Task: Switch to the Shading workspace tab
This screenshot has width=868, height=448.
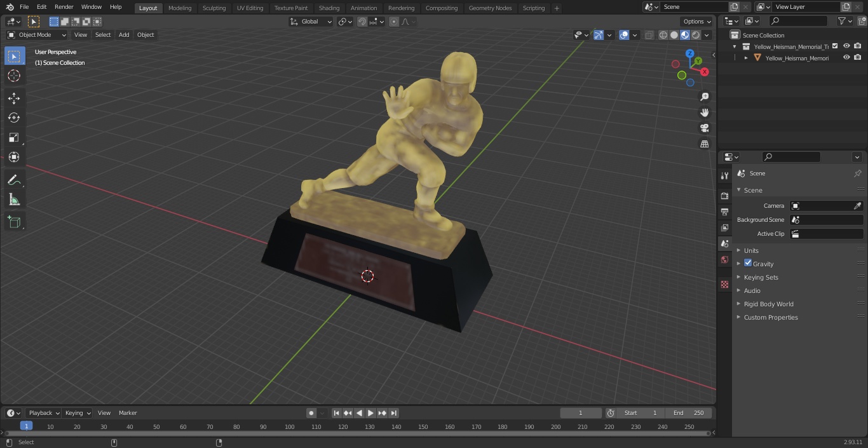Action: click(x=329, y=8)
